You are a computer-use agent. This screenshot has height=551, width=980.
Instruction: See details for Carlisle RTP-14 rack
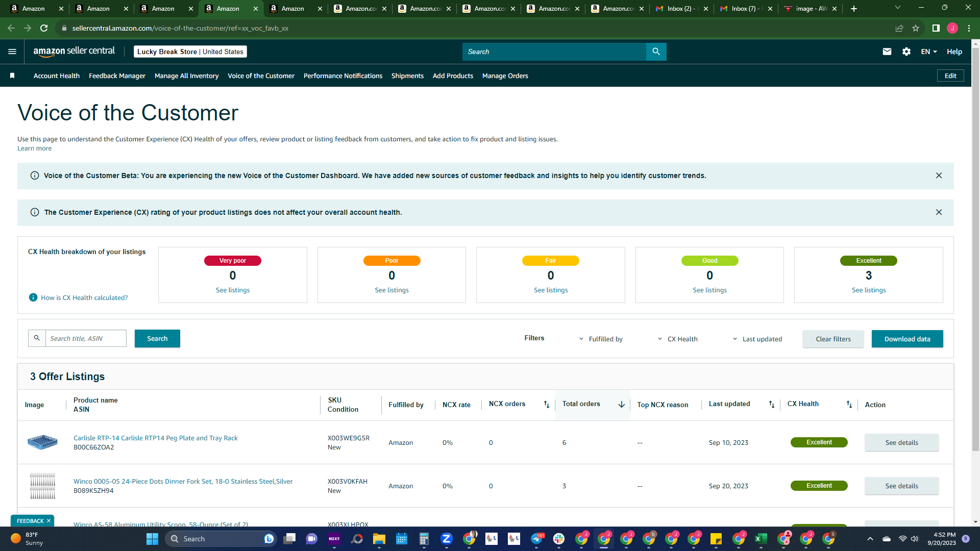tap(901, 442)
